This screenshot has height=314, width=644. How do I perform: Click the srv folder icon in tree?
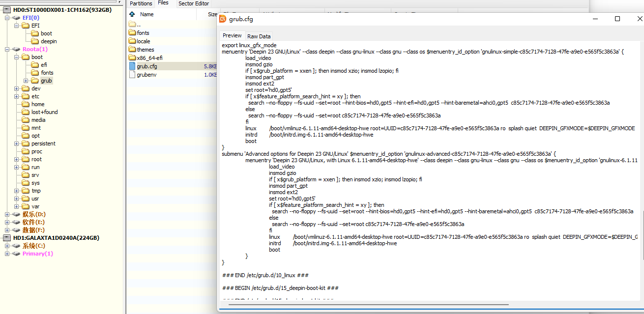26,175
